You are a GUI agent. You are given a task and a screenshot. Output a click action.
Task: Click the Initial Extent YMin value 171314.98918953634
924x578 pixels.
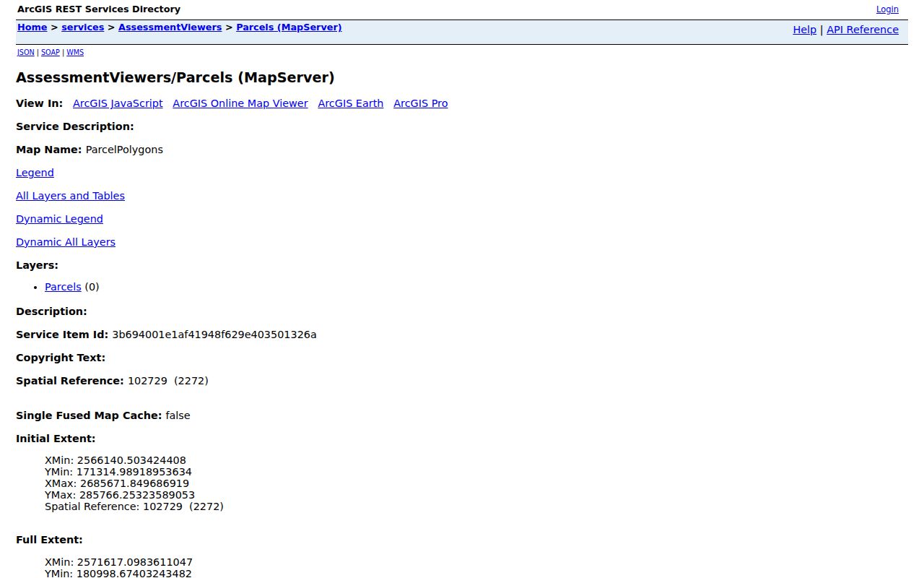pos(134,472)
